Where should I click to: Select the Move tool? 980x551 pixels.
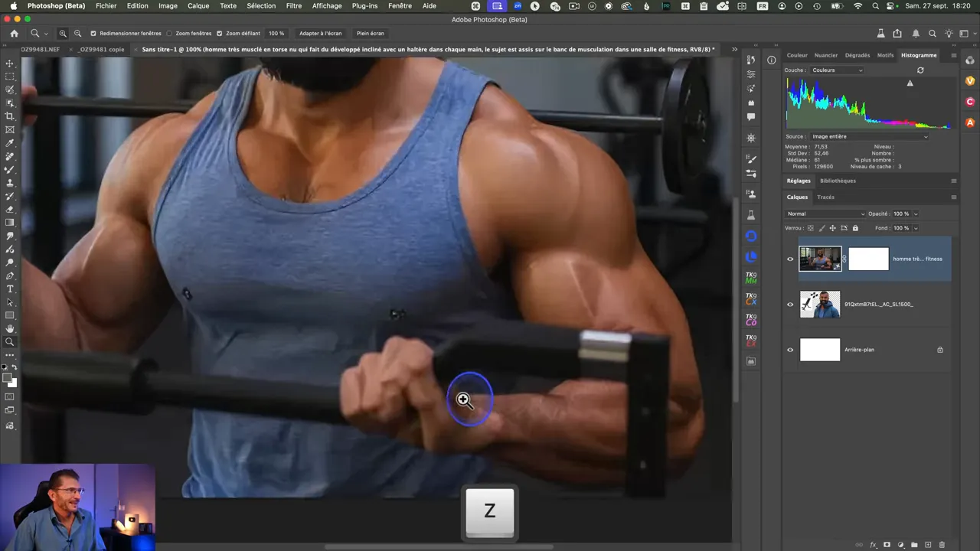pyautogui.click(x=10, y=64)
